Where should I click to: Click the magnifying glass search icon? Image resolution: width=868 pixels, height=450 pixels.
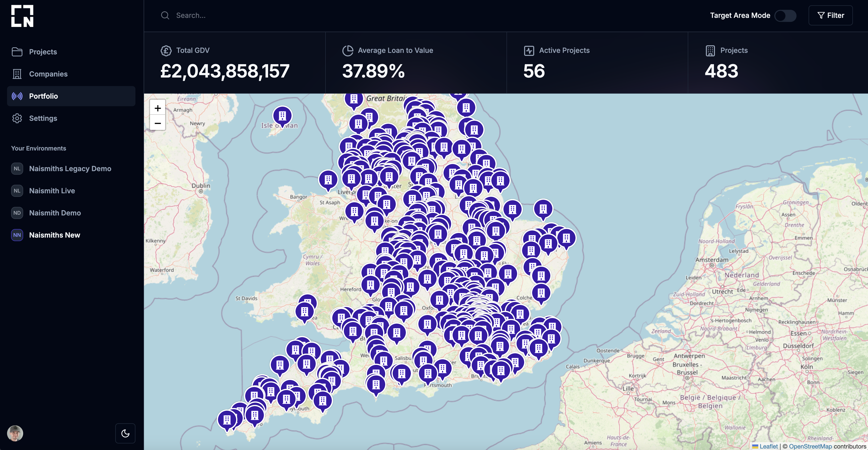click(165, 16)
